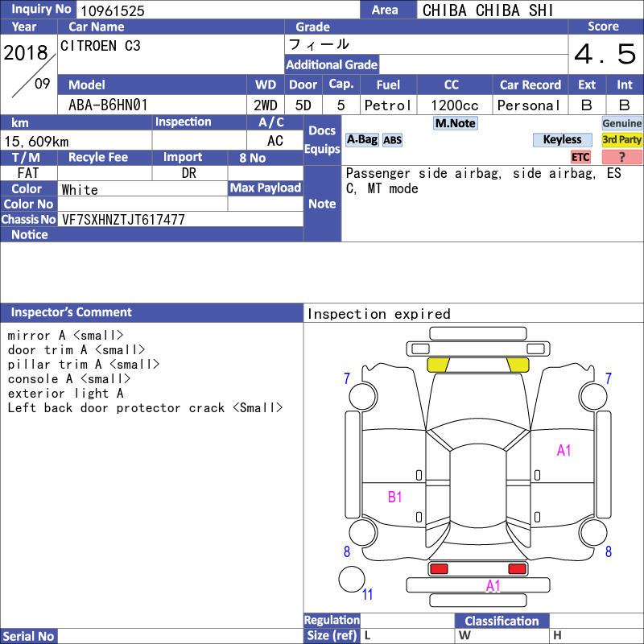Click the rear-left wheel circle labeled 8
Viewport: 644px width, 644px height.
click(363, 532)
